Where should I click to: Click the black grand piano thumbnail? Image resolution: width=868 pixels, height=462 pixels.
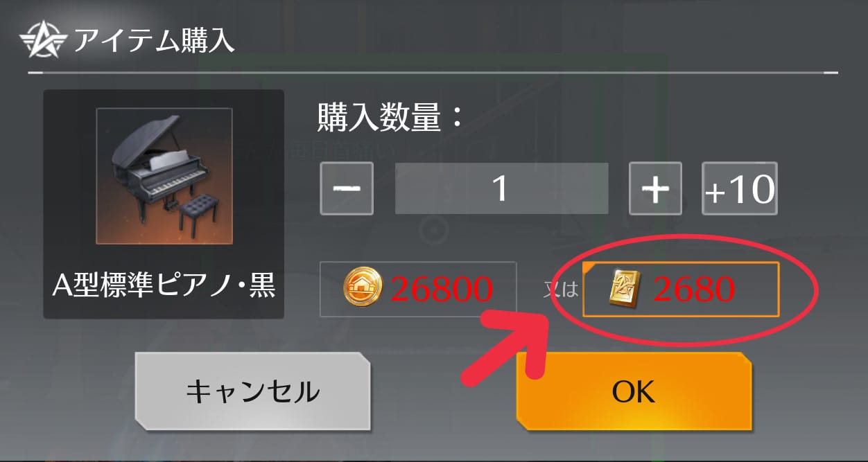pos(164,176)
